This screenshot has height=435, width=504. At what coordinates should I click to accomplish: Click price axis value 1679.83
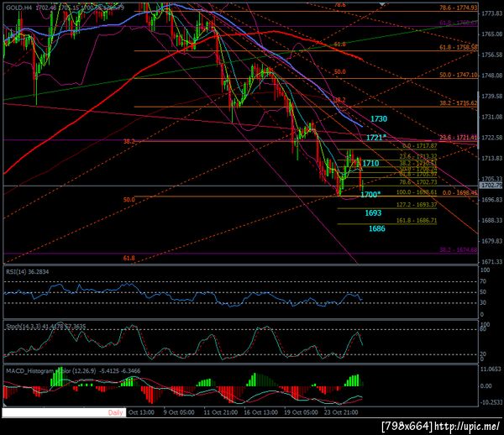click(x=491, y=241)
